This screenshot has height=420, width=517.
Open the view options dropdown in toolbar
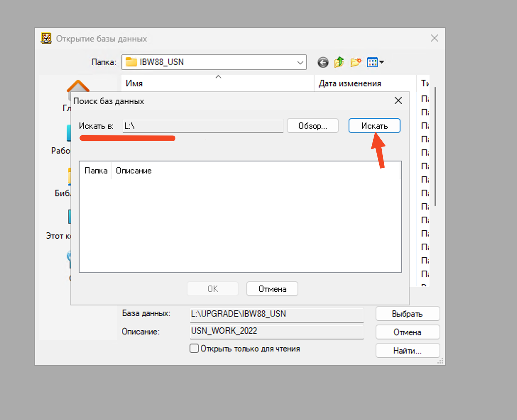(x=375, y=62)
